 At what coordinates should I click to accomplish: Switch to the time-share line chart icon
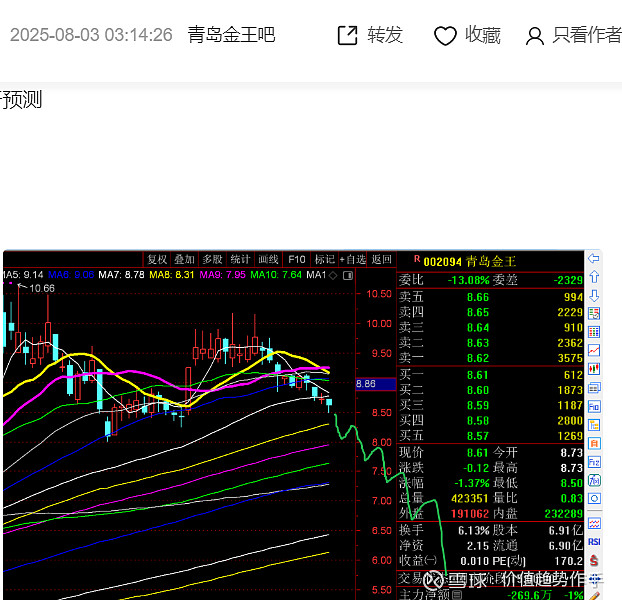click(594, 351)
